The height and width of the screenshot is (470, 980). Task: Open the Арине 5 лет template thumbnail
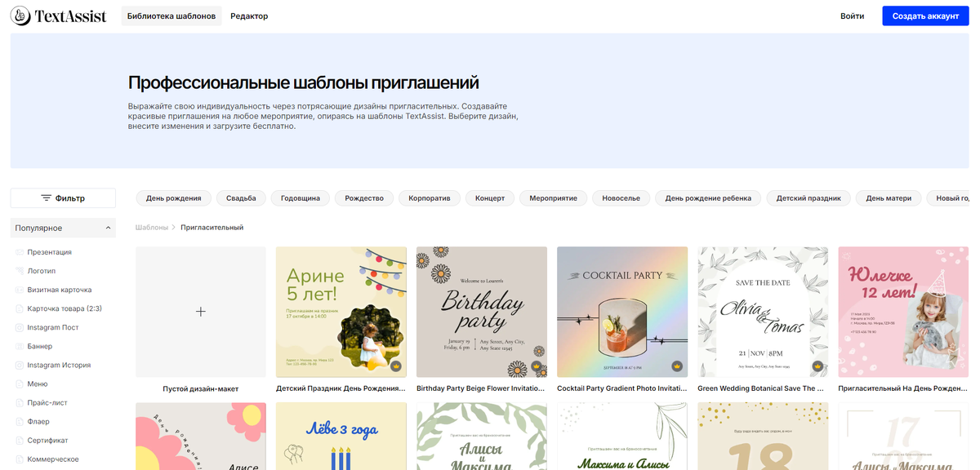coord(341,312)
